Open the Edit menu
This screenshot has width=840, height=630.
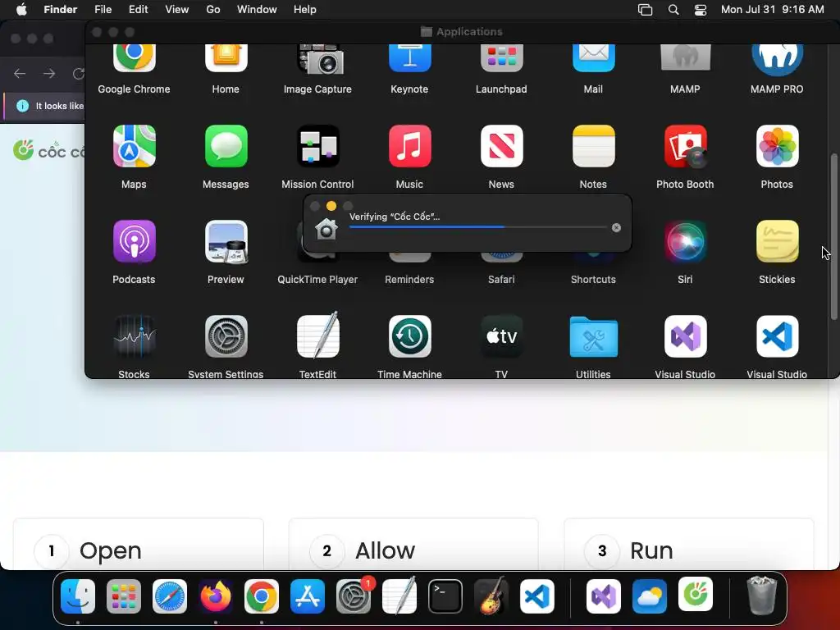click(x=138, y=10)
